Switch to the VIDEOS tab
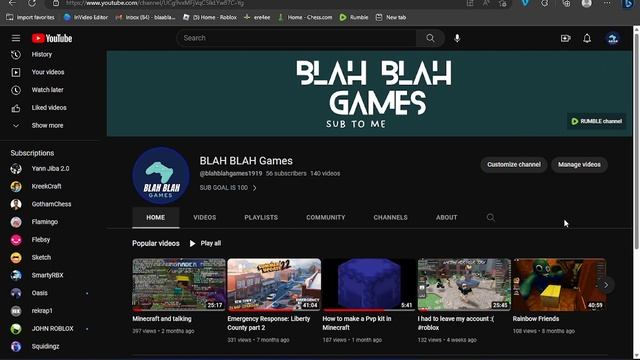Image resolution: width=640 pixels, height=360 pixels. tap(204, 218)
